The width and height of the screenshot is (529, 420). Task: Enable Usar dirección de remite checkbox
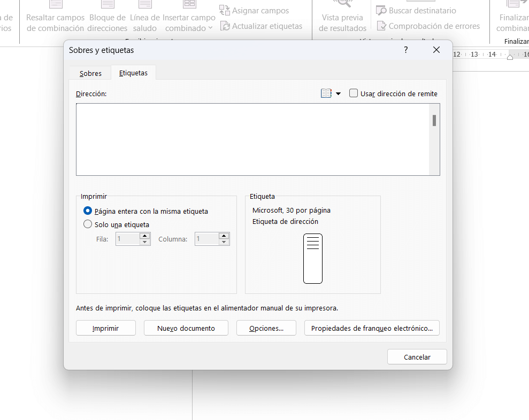tap(354, 94)
